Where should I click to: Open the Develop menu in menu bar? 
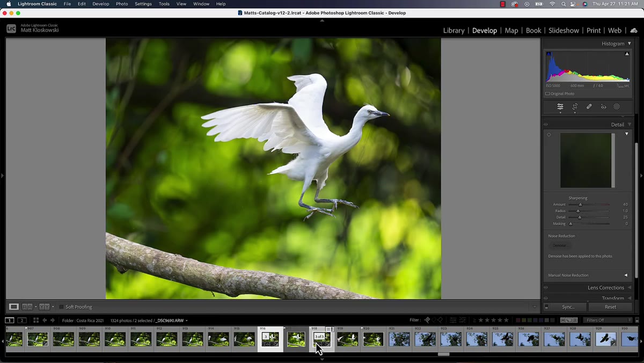coord(100,4)
